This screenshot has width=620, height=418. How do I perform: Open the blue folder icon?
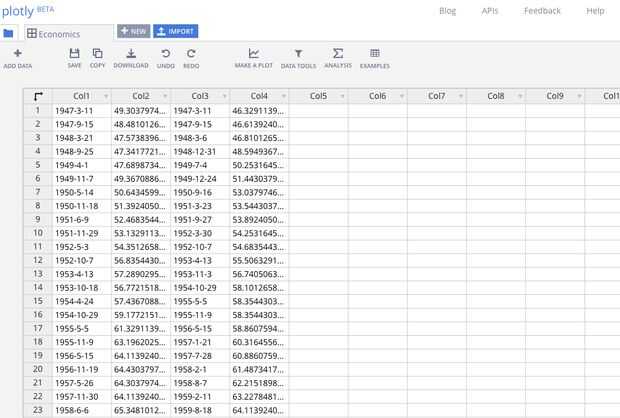coord(8,34)
